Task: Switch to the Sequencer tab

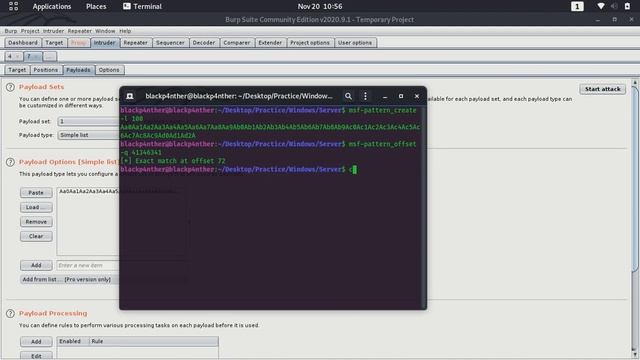Action: [x=170, y=43]
